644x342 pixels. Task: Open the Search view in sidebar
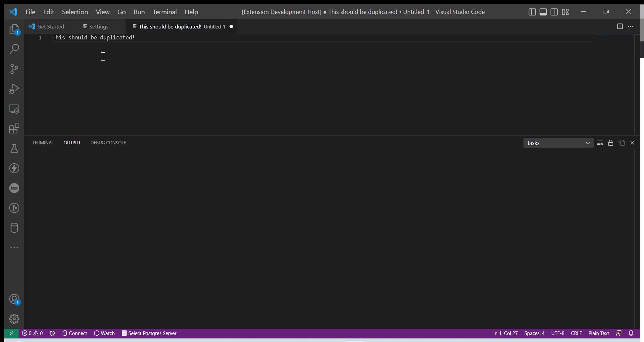pos(14,49)
